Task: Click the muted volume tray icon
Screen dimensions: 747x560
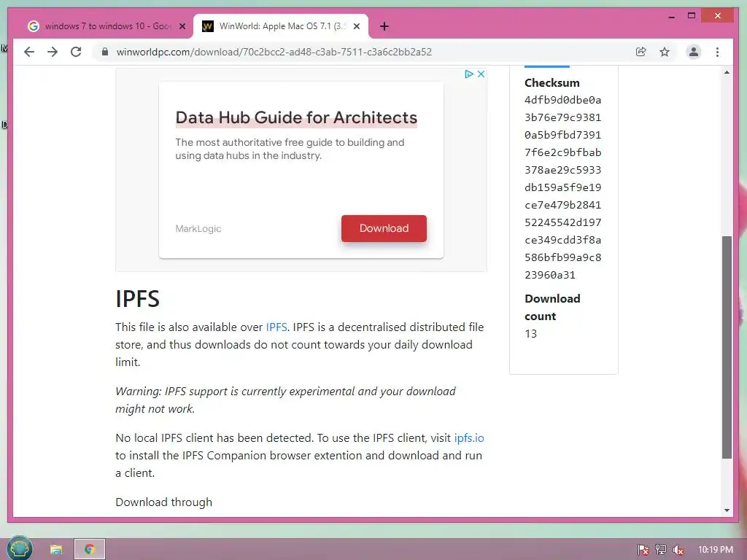Action: 678,550
